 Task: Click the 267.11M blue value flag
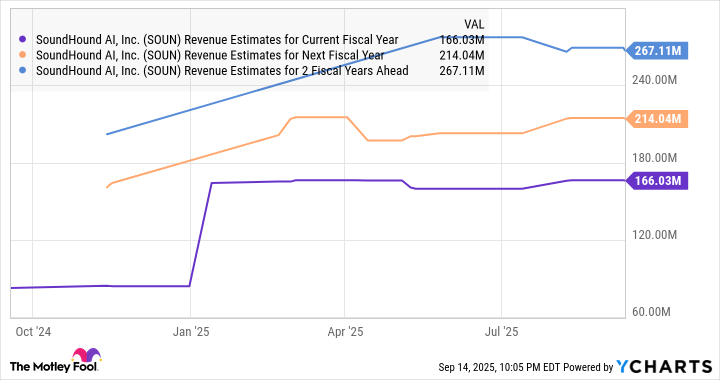click(657, 50)
